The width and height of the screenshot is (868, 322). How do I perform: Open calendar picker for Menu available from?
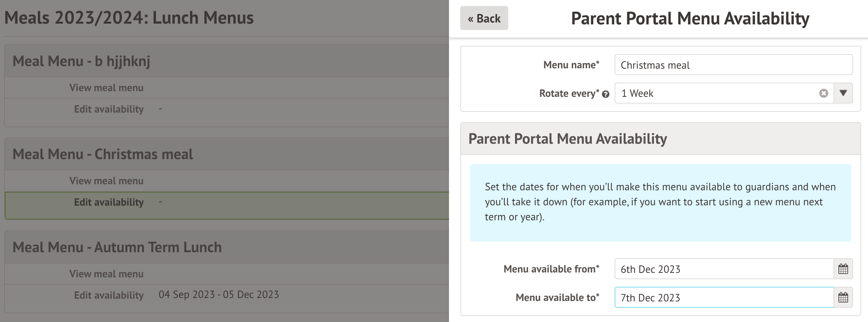click(x=843, y=269)
